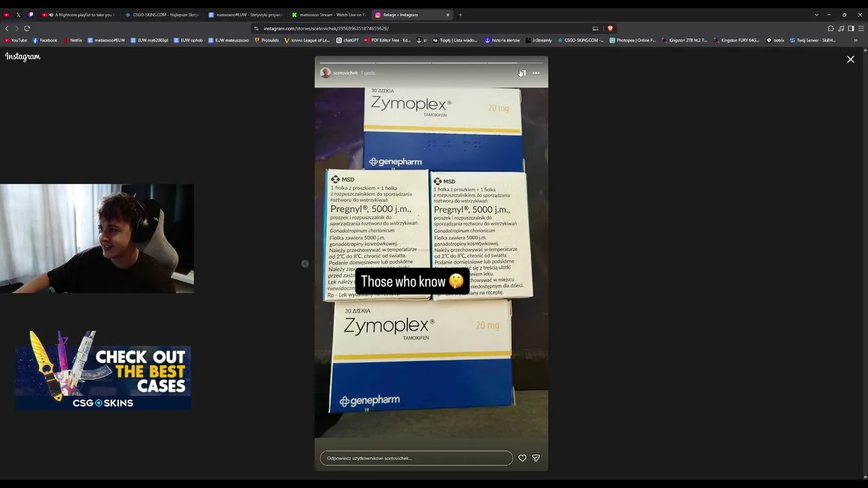Screen dimensions: 868x488
Task: Share the story with paper plane icon
Action: [x=536, y=458]
